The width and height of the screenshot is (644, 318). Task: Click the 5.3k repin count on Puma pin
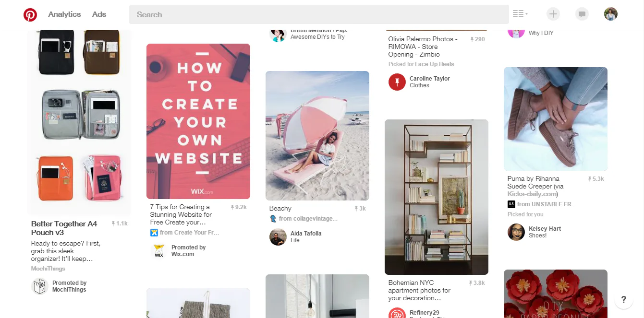coord(596,179)
